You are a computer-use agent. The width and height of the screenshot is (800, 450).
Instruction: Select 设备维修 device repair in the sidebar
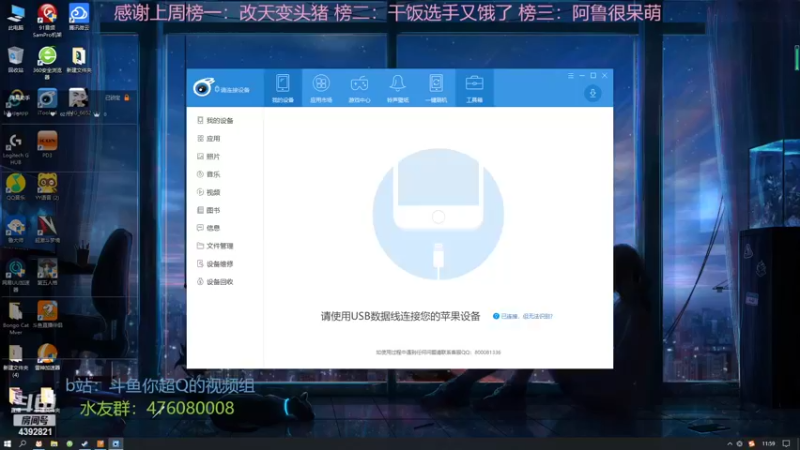tap(215, 263)
